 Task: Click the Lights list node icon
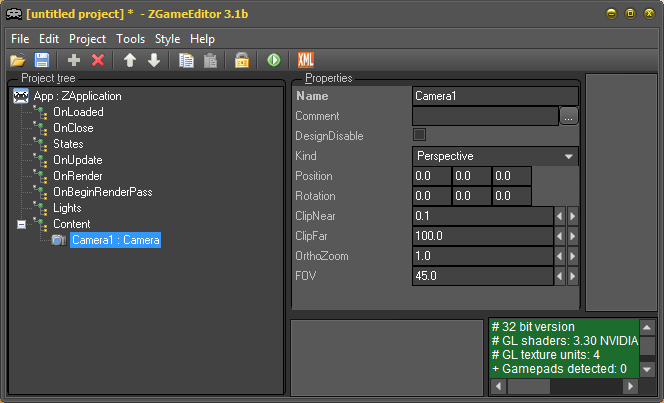41,208
